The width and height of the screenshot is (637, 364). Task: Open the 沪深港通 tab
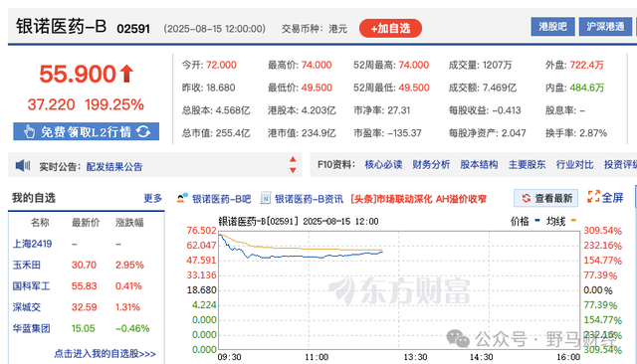pos(605,27)
